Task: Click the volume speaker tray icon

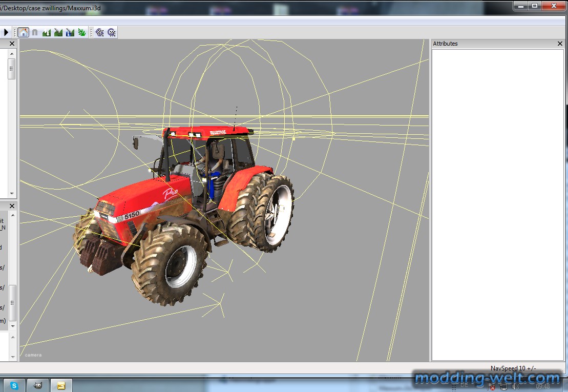Action: pyautogui.click(x=515, y=387)
